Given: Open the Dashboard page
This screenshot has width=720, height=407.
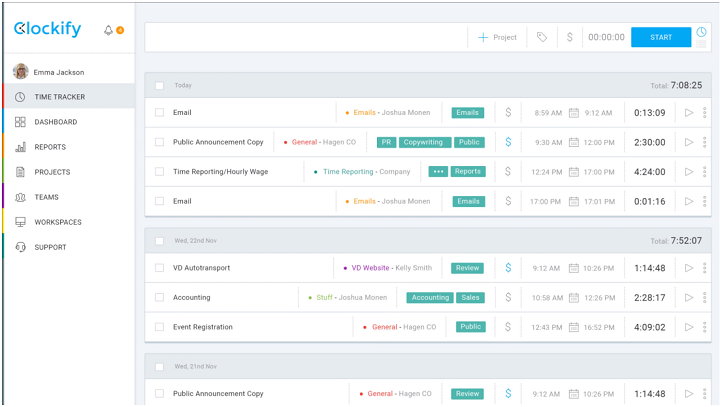Looking at the screenshot, I should pyautogui.click(x=69, y=122).
